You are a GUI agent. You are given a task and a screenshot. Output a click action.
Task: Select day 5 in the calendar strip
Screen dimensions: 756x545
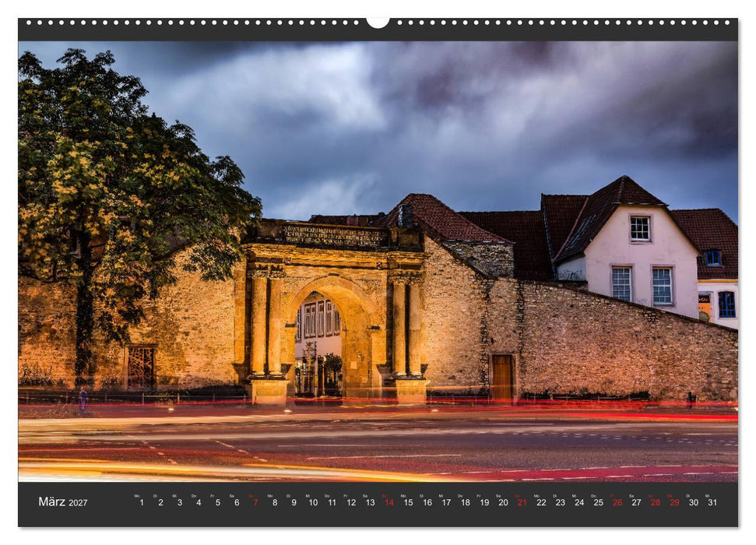(217, 502)
